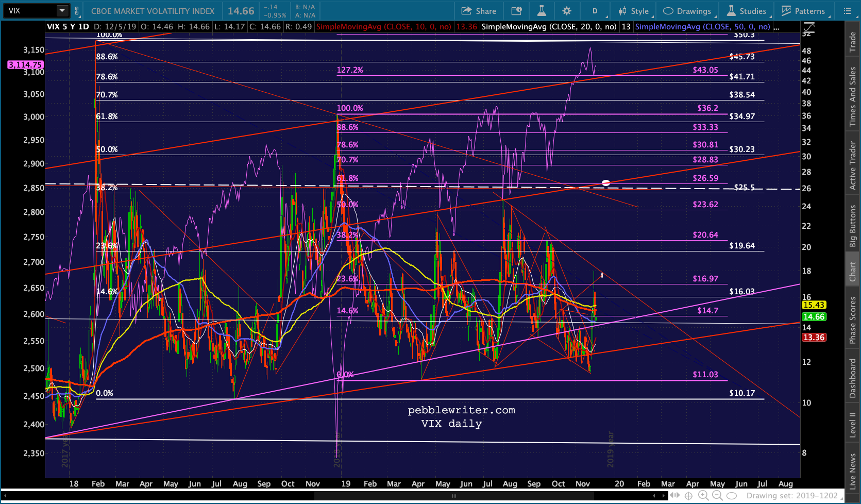Viewport: 861px width, 504px height.
Task: Open the Edit Studies flask icon
Action: pyautogui.click(x=542, y=11)
